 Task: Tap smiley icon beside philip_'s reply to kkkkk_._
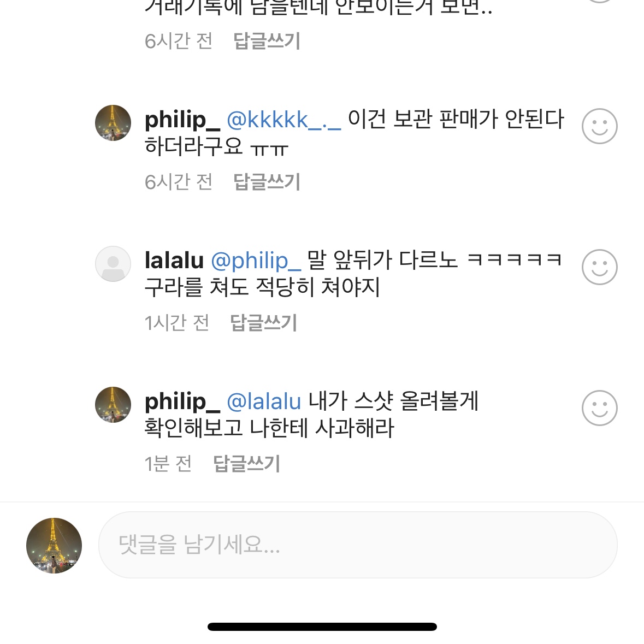[599, 126]
